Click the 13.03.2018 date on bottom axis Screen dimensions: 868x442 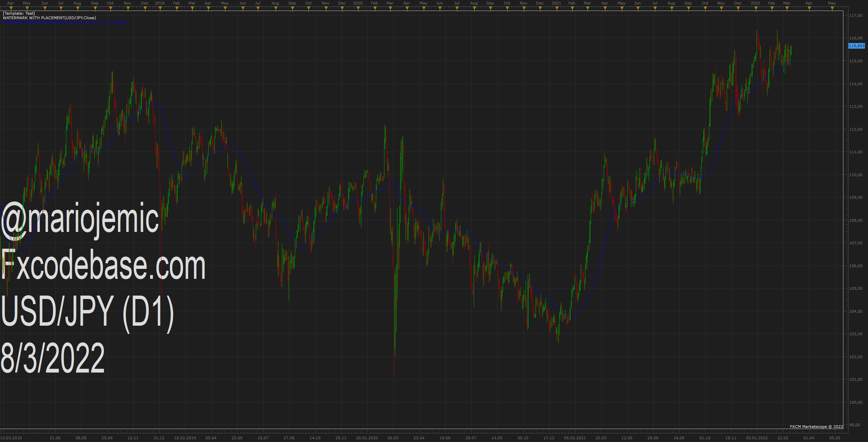coord(11,438)
